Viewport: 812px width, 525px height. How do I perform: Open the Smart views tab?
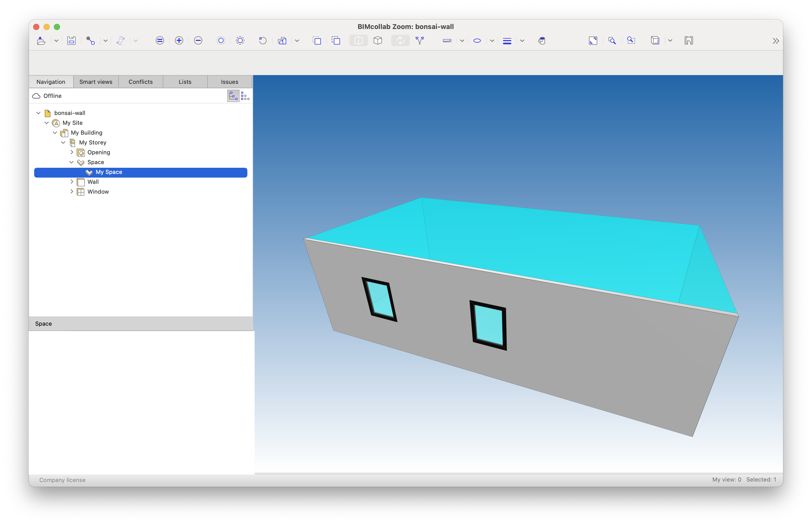pyautogui.click(x=96, y=82)
